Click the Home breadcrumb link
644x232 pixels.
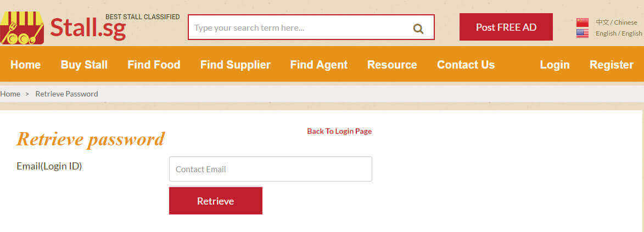[x=10, y=94]
